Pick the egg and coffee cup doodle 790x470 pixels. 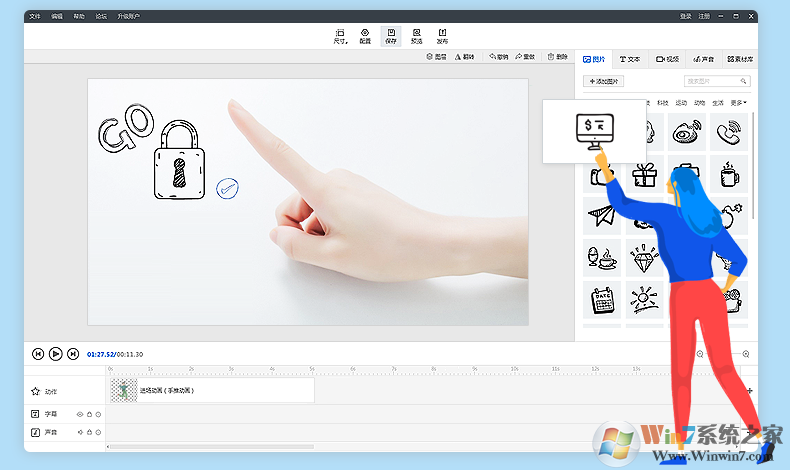click(602, 258)
